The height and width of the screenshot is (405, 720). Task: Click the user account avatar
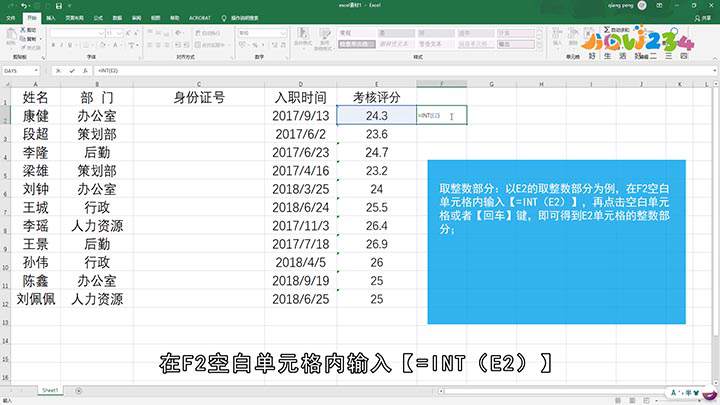click(x=642, y=6)
